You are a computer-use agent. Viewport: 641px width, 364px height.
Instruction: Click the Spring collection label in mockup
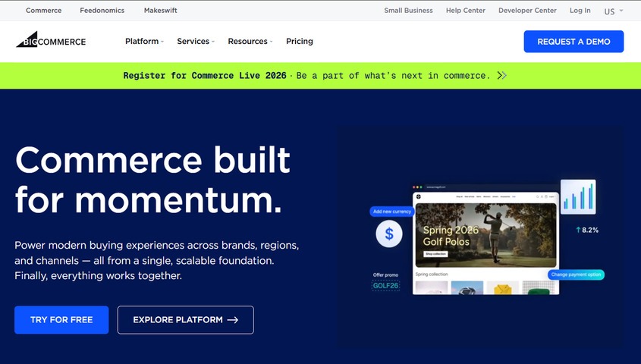click(432, 274)
